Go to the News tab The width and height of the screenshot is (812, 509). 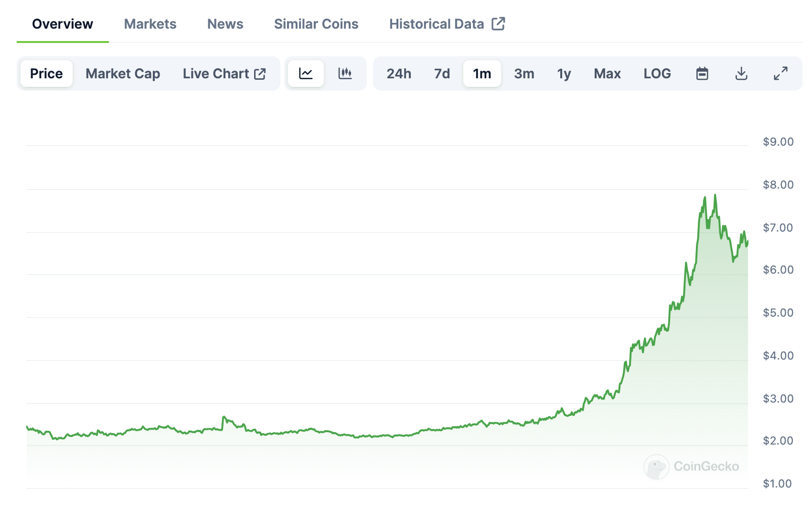[x=225, y=24]
